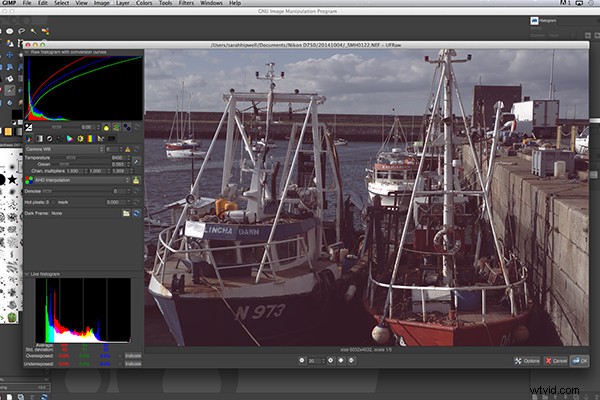
Task: Enable the Overexposed indicate checkbox
Action: pyautogui.click(x=120, y=356)
